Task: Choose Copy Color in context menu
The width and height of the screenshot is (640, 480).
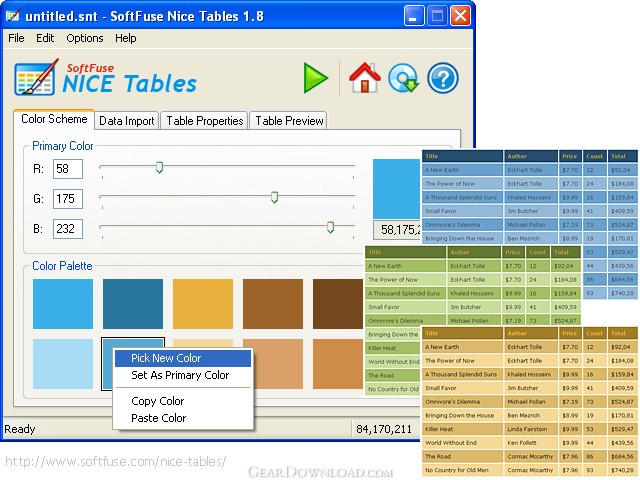Action: pos(183,401)
